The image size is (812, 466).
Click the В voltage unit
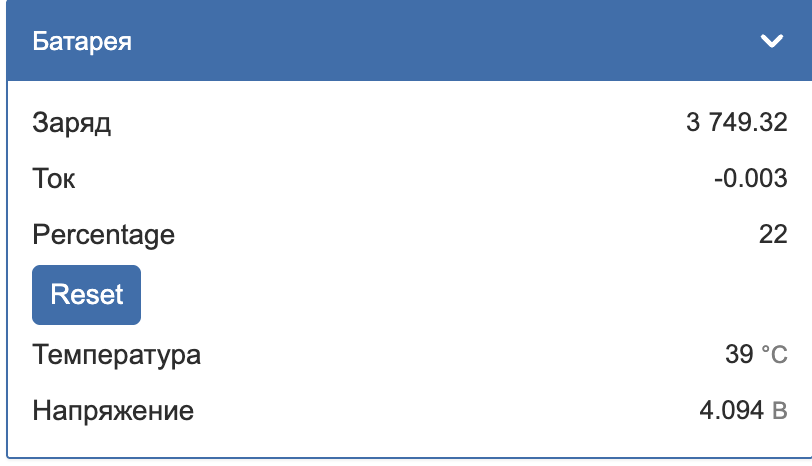[779, 411]
